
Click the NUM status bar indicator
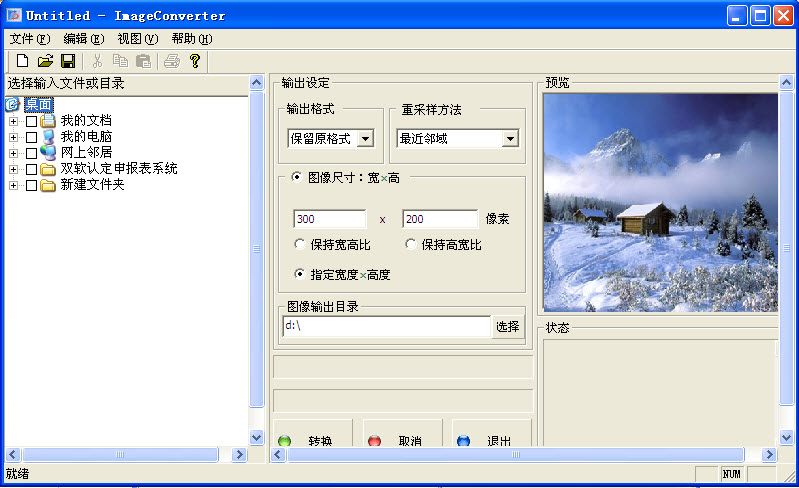[731, 474]
